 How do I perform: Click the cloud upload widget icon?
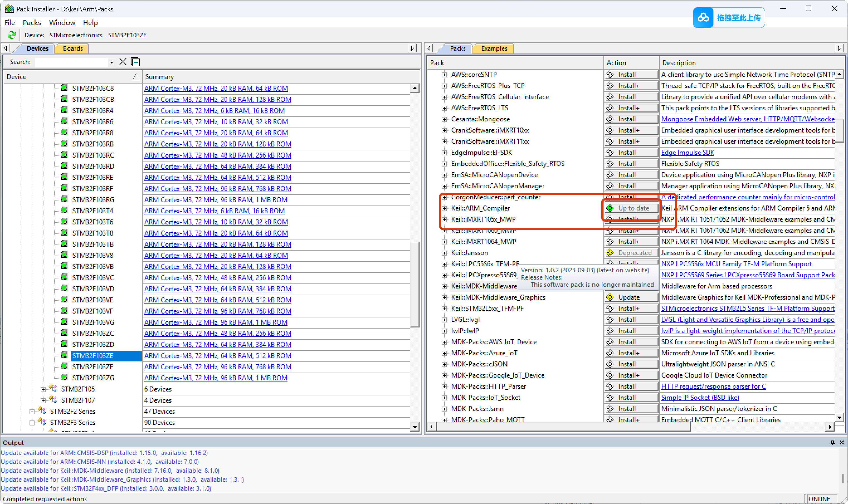tap(703, 18)
